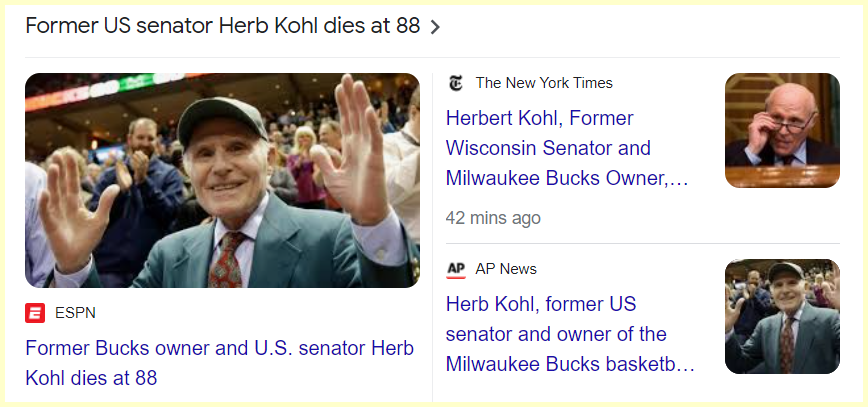Image resolution: width=868 pixels, height=407 pixels.
Task: Click the 'AP News' source name
Action: 506,269
